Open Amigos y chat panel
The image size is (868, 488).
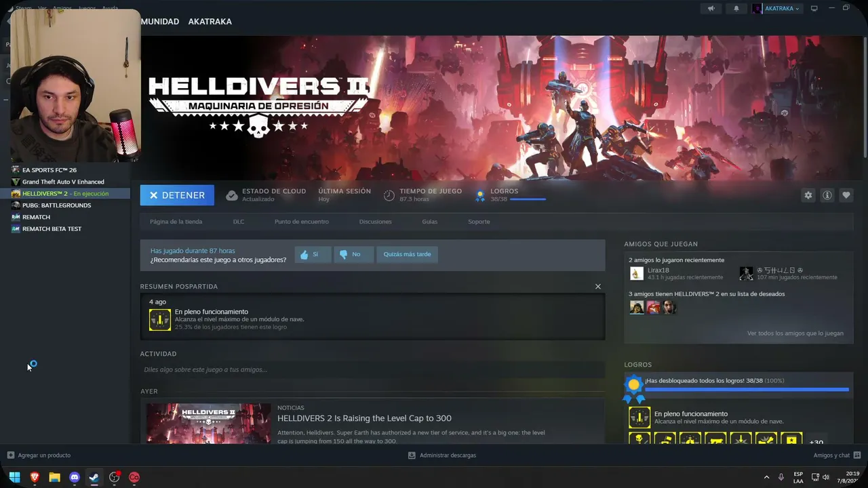837,455
